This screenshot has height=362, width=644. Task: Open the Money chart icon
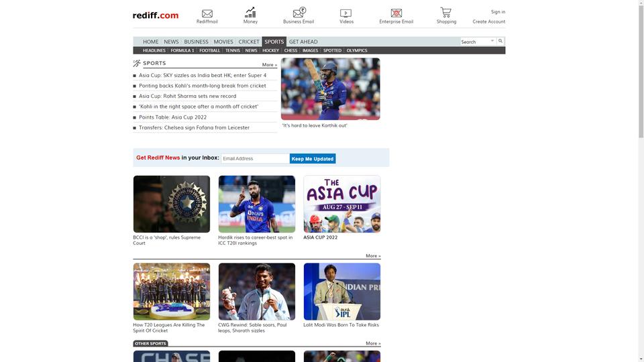coord(250,12)
